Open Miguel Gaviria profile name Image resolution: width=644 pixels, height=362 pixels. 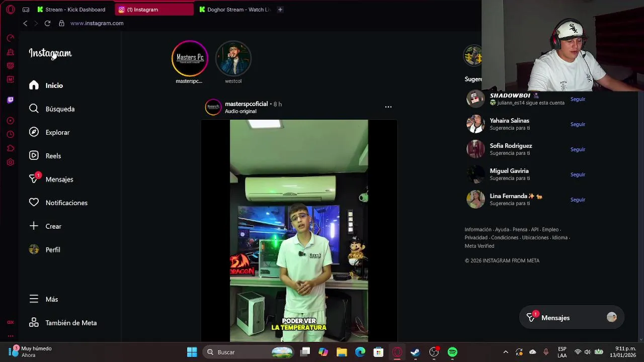pyautogui.click(x=509, y=171)
